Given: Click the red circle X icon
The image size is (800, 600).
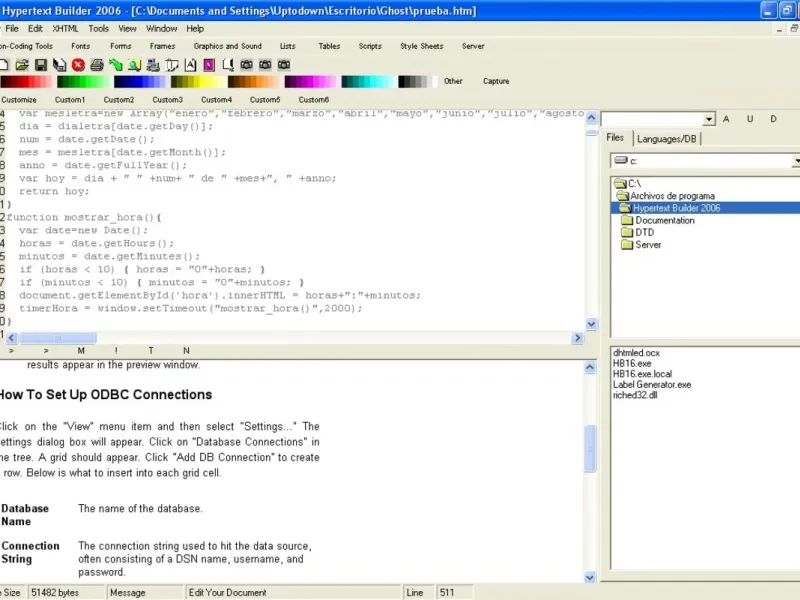Looking at the screenshot, I should tap(78, 64).
